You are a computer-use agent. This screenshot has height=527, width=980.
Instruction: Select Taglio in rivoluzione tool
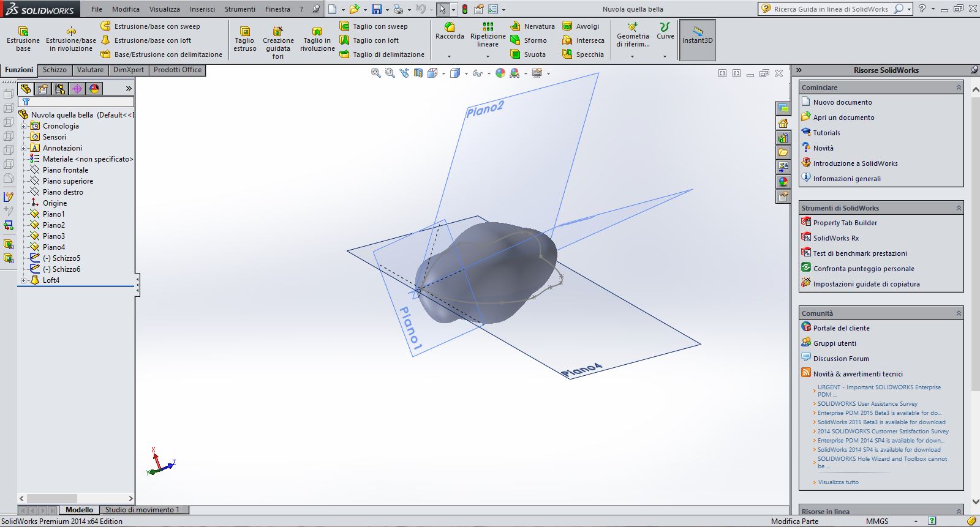click(317, 40)
